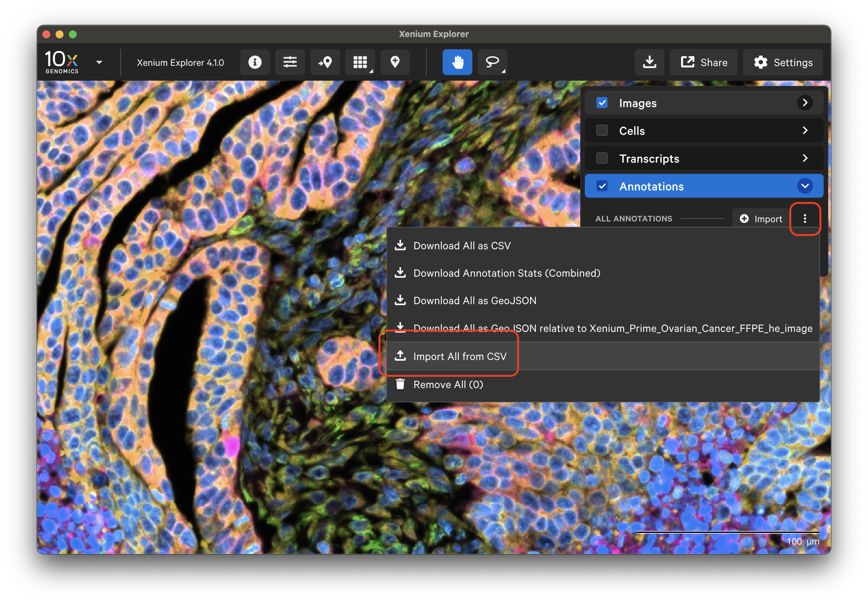Uncheck the Annotations layer checkbox
This screenshot has width=868, height=603.
coord(602,186)
